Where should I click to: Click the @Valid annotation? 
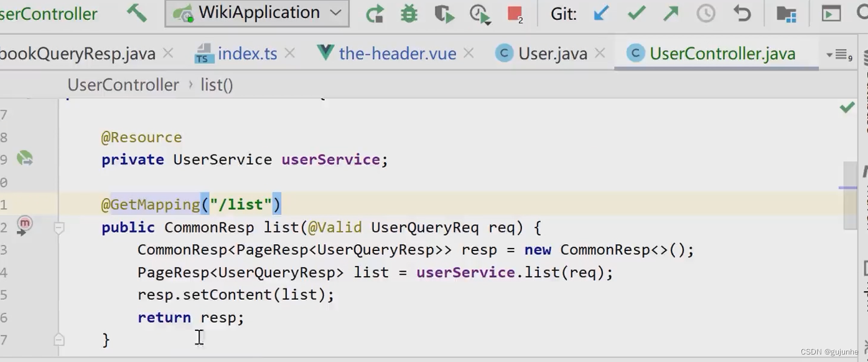point(335,227)
